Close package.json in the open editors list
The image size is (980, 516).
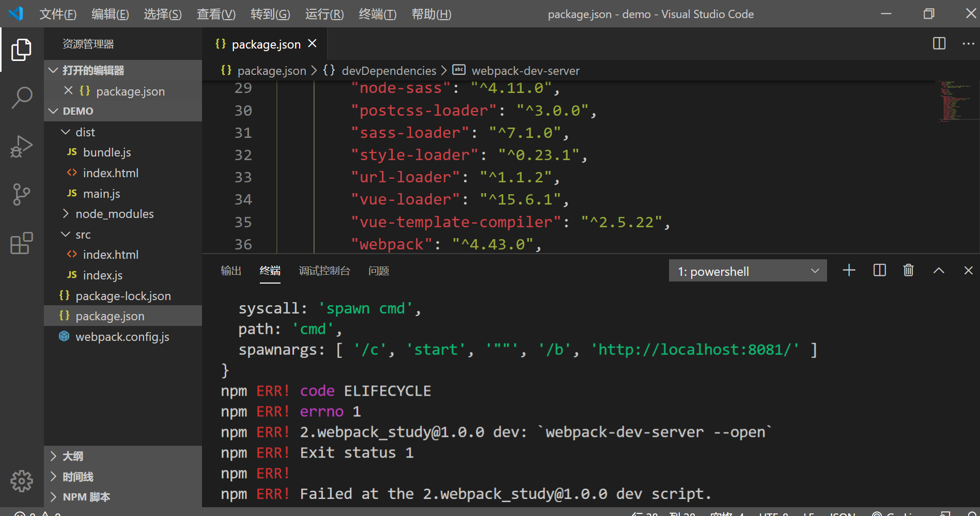tap(68, 90)
